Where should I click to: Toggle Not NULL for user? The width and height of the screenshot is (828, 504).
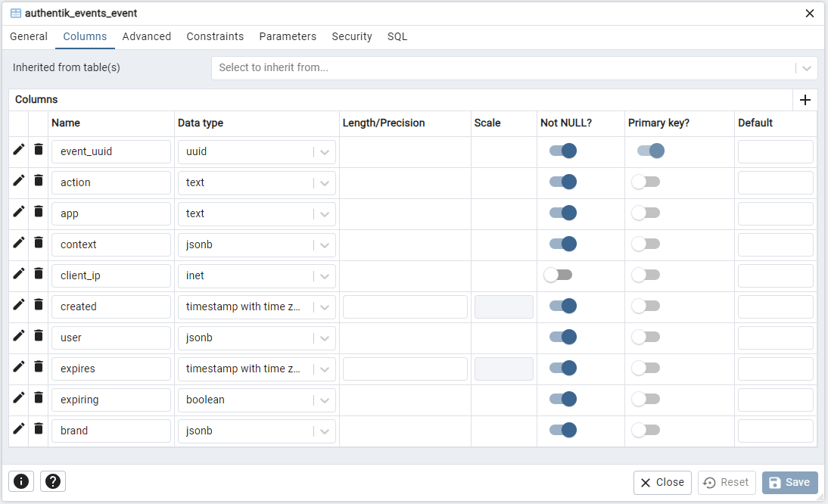point(563,338)
